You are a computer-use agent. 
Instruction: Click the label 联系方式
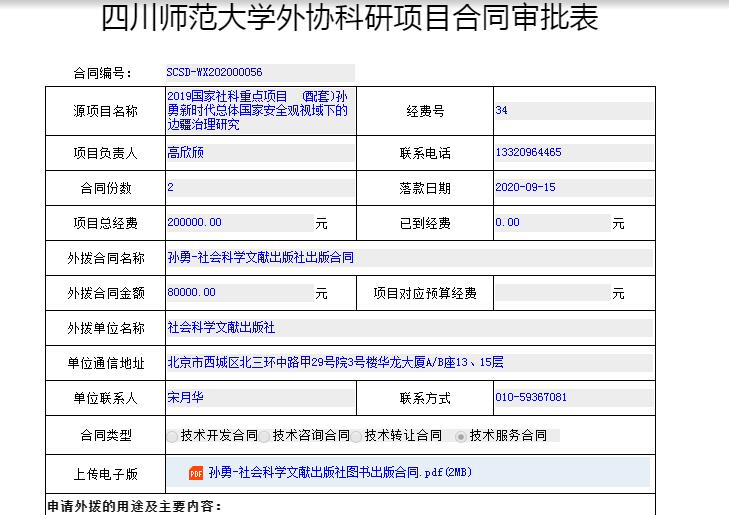425,398
